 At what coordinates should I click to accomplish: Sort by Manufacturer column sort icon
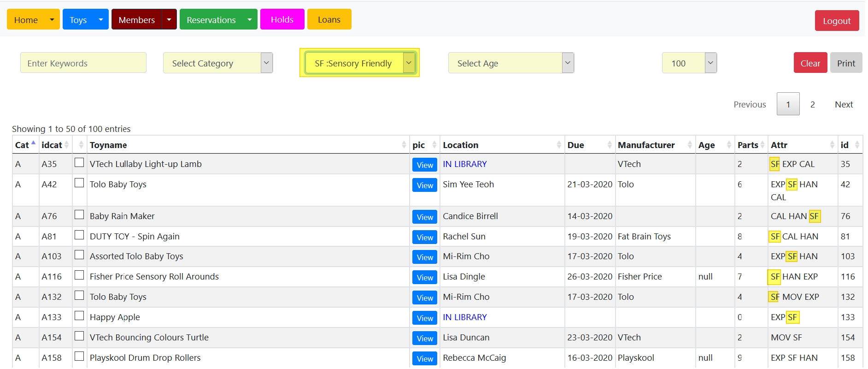tap(690, 145)
